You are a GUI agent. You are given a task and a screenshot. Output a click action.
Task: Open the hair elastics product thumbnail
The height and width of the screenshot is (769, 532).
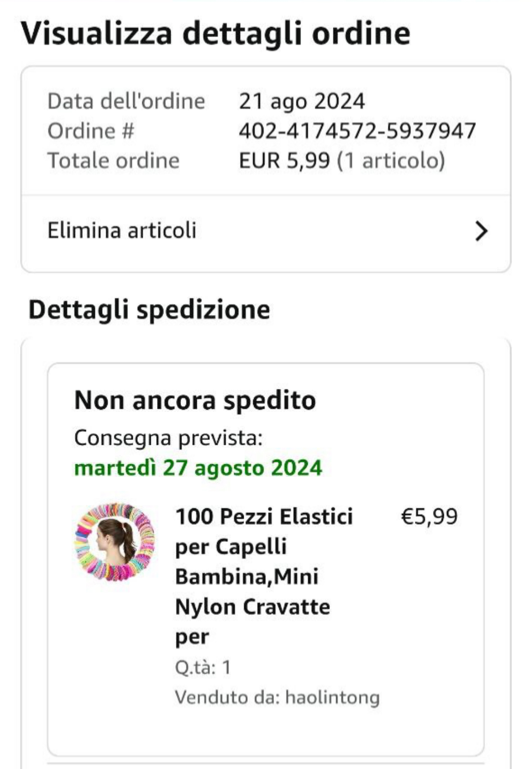[115, 542]
